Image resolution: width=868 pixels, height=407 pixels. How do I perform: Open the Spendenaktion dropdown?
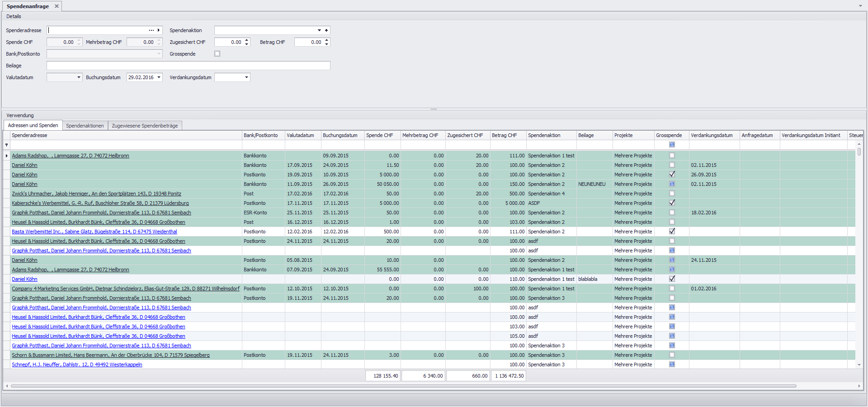[319, 30]
